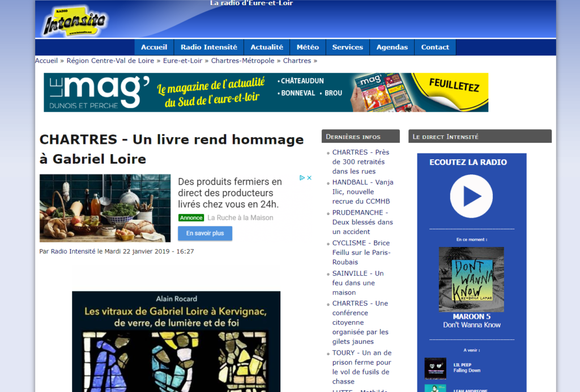Play the live radio stream
Screen dimensions: 580x392
[471, 197]
